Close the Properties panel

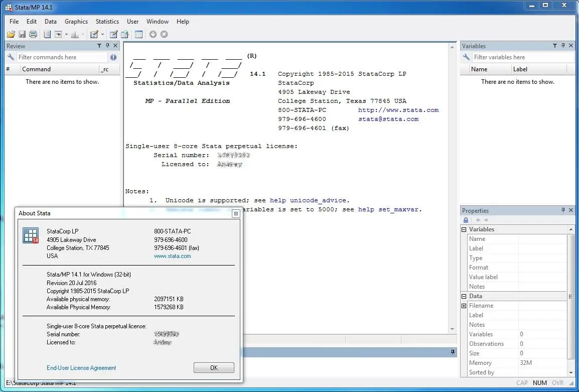tap(571, 210)
